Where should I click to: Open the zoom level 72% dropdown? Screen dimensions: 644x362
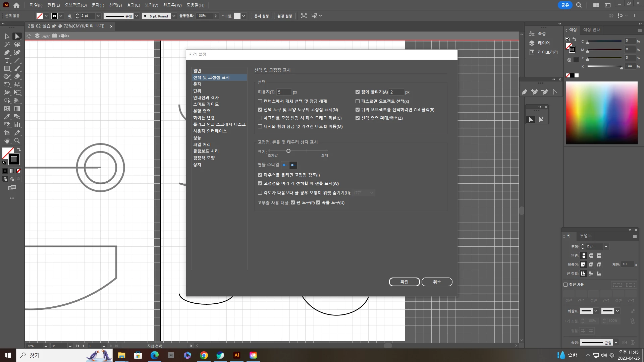[46, 346]
